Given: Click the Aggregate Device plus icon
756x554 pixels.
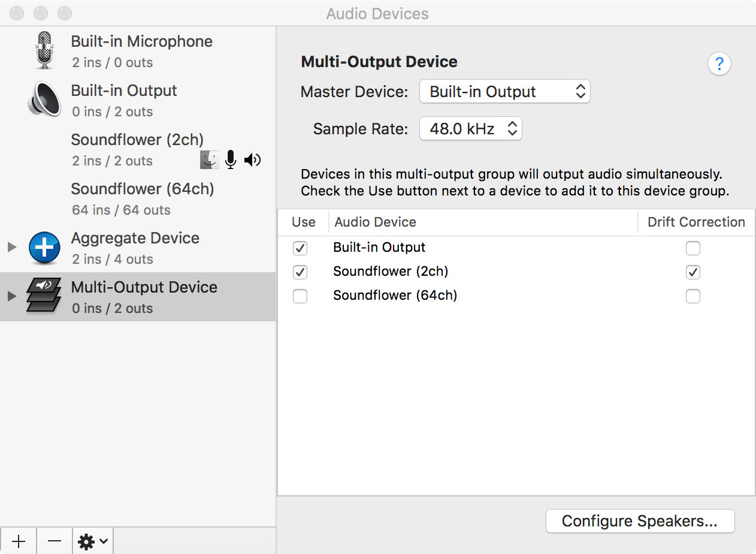Looking at the screenshot, I should coord(44,248).
